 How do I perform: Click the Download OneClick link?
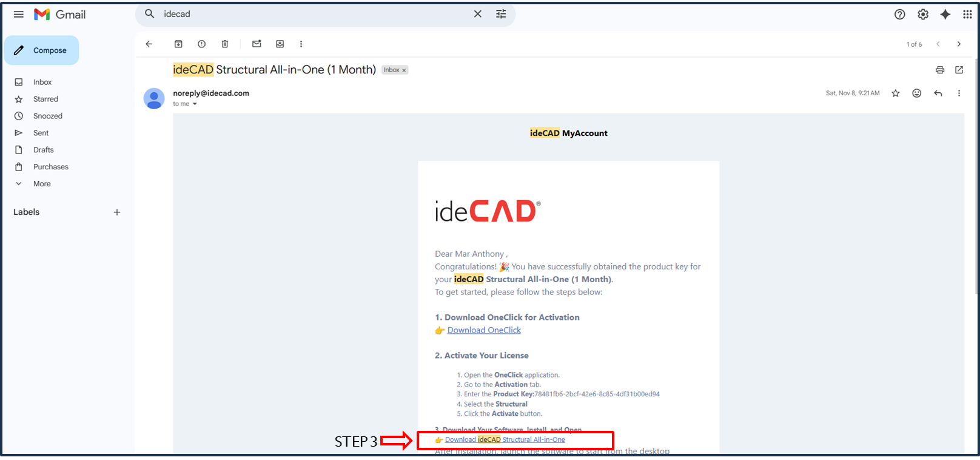click(x=484, y=330)
